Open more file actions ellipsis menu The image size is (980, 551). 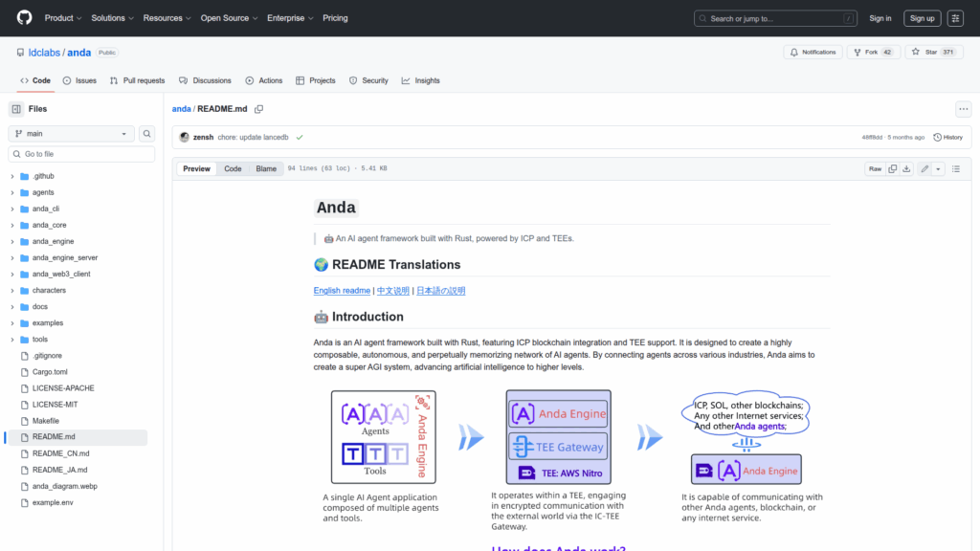pos(963,109)
